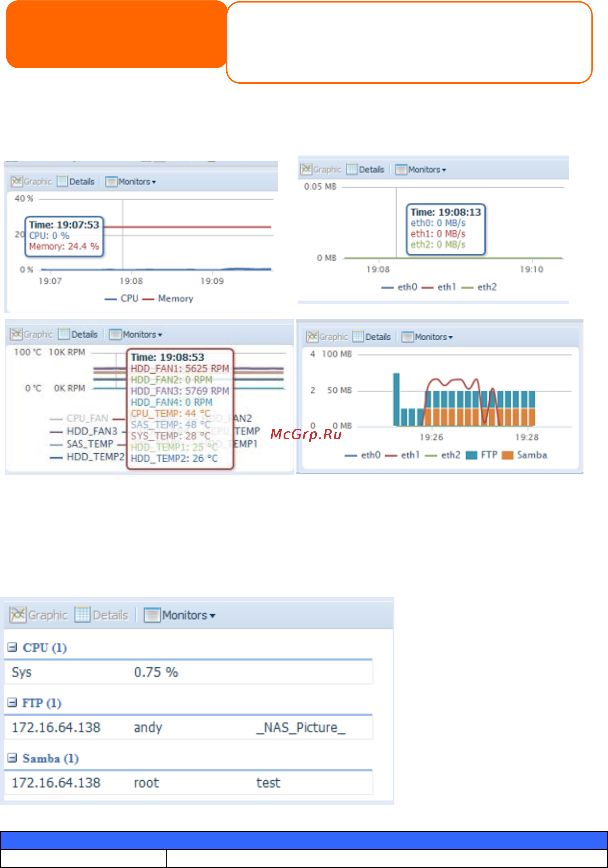Click Graphic icon in FTP Samba panel

[312, 336]
